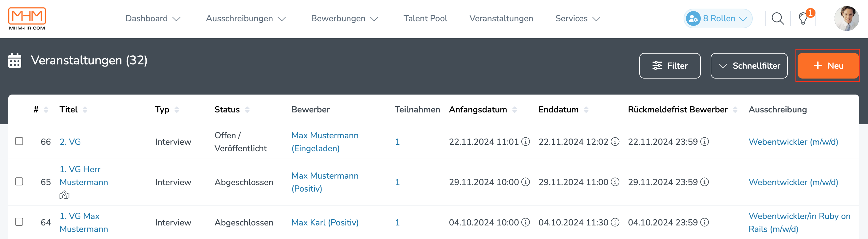Click the map icon under 1. VG Herr Mustermann
868x239 pixels.
tap(64, 195)
